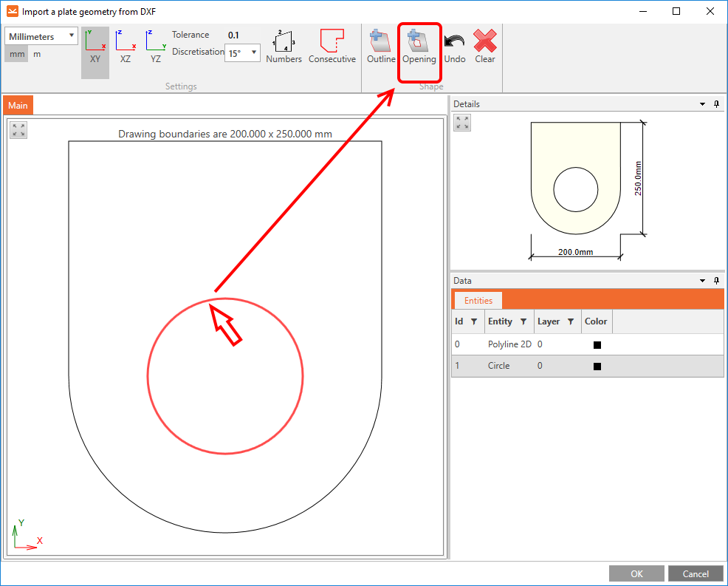Confirm the import with OK
Screen dimensions: 728x586
tap(636, 573)
